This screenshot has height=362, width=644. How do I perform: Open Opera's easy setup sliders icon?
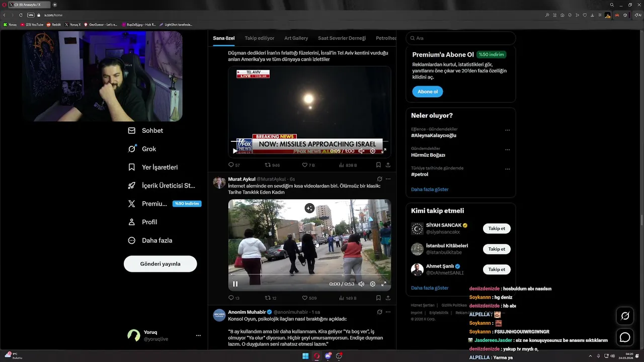pyautogui.click(x=600, y=15)
